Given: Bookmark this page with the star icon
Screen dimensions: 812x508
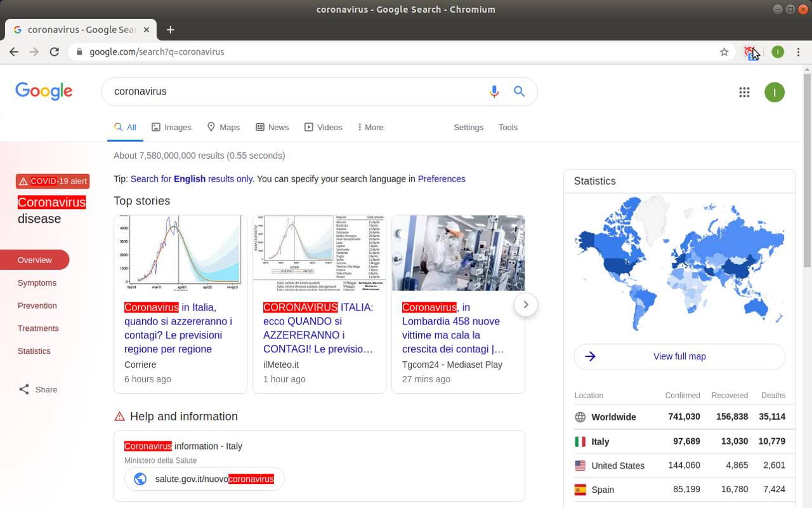Looking at the screenshot, I should (x=724, y=52).
